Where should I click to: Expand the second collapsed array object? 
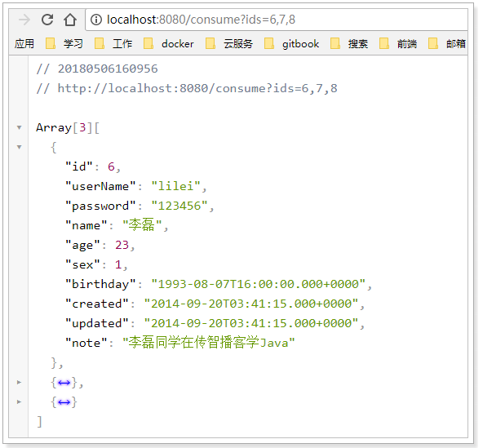click(19, 383)
